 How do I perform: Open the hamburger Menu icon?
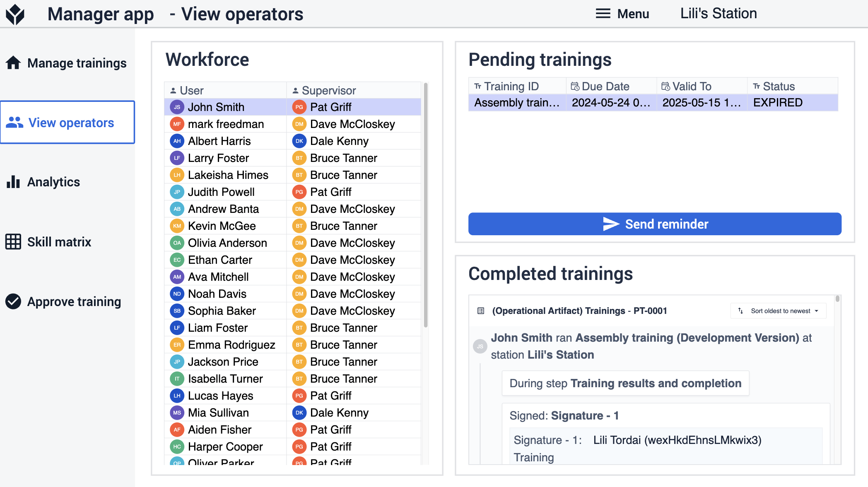[x=603, y=14]
